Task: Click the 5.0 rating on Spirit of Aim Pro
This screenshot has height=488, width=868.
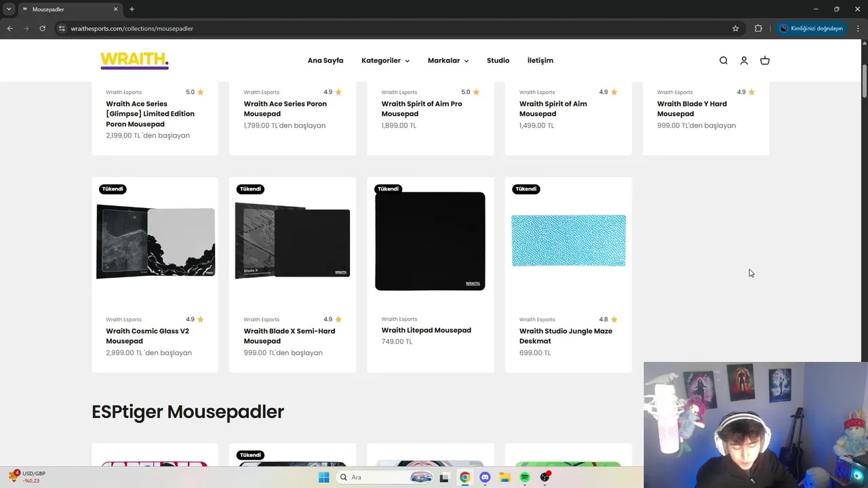Action: (x=470, y=92)
